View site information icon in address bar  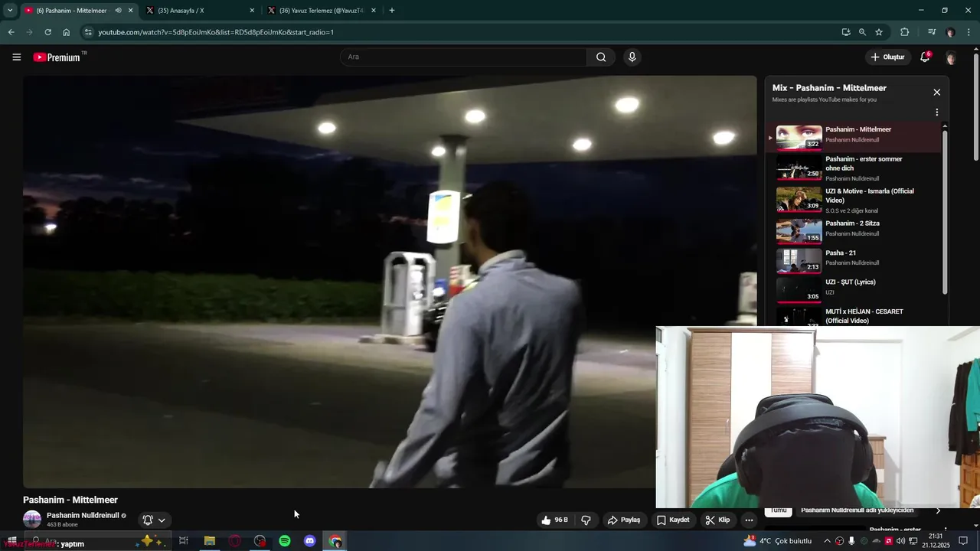pyautogui.click(x=88, y=32)
